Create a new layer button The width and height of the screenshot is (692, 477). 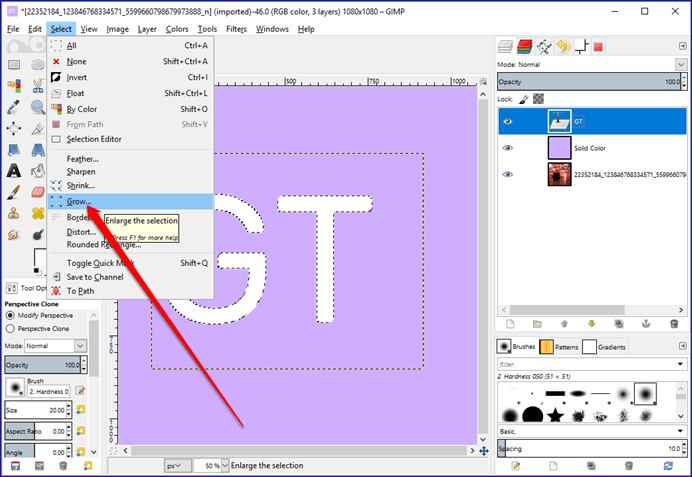(510, 324)
